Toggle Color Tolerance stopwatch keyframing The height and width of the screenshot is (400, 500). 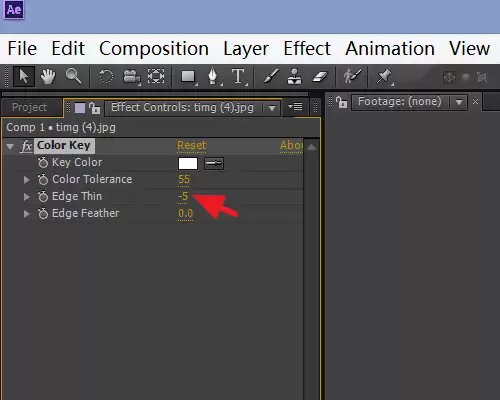coord(43,179)
